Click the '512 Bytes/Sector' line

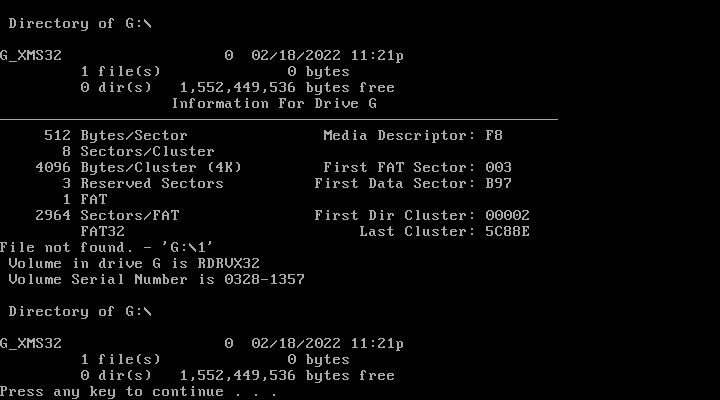point(116,135)
